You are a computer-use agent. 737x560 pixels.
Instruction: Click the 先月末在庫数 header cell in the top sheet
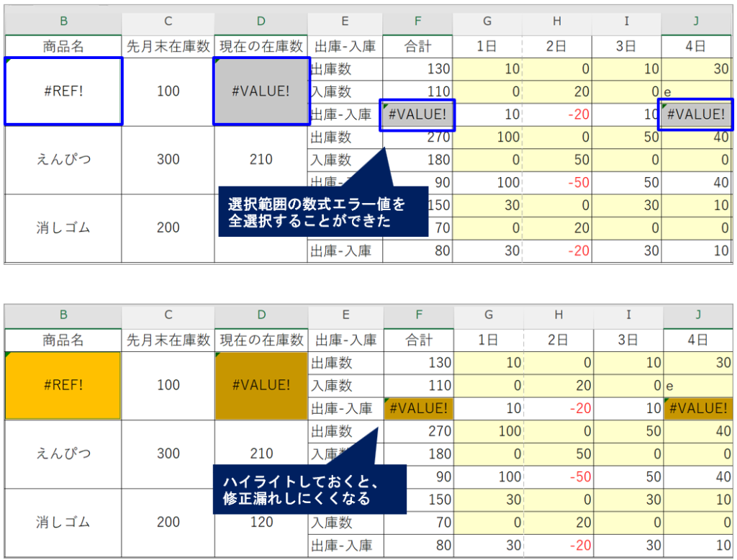coord(168,46)
